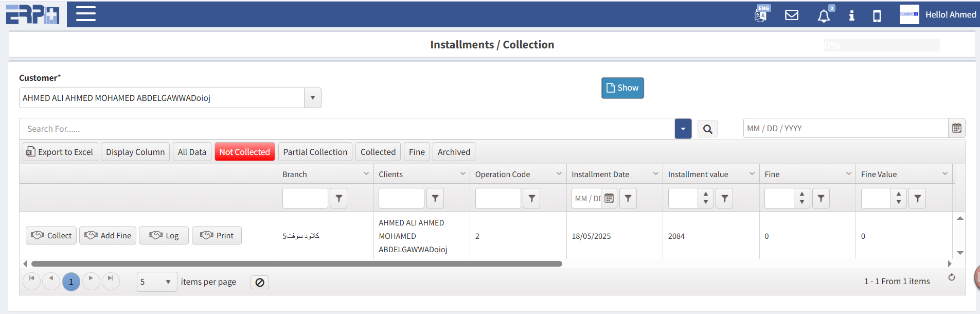Image resolution: width=980 pixels, height=314 pixels.
Task: Select the Partial Collection filter tab
Action: coord(315,152)
